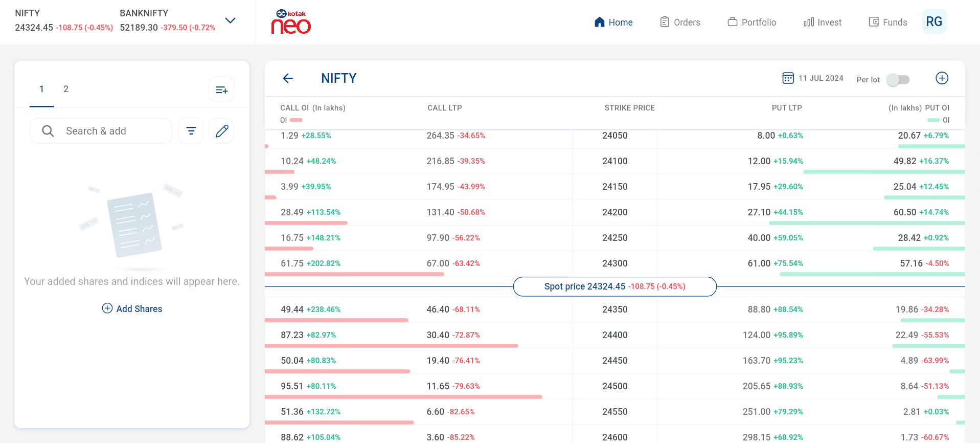Click the STRIKE PRICE column header
The height and width of the screenshot is (443, 980).
[x=629, y=108]
